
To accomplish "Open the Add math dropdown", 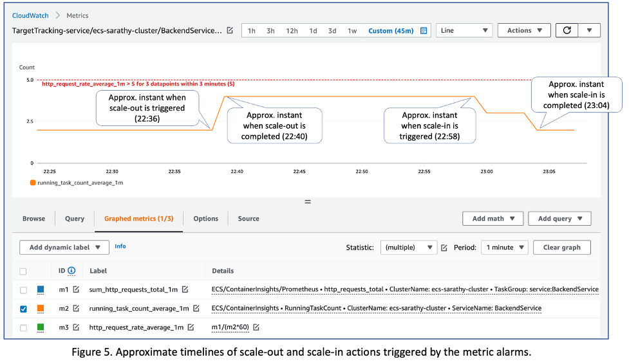I will point(493,219).
